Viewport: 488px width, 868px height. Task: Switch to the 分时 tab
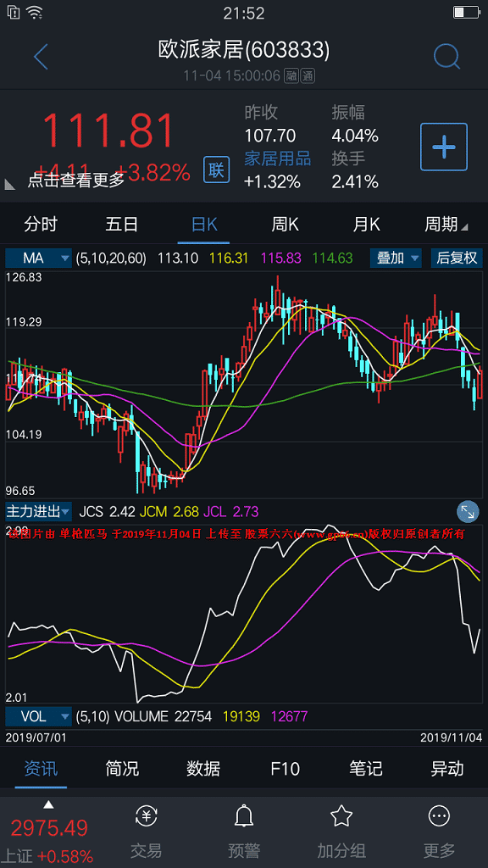pos(41,224)
